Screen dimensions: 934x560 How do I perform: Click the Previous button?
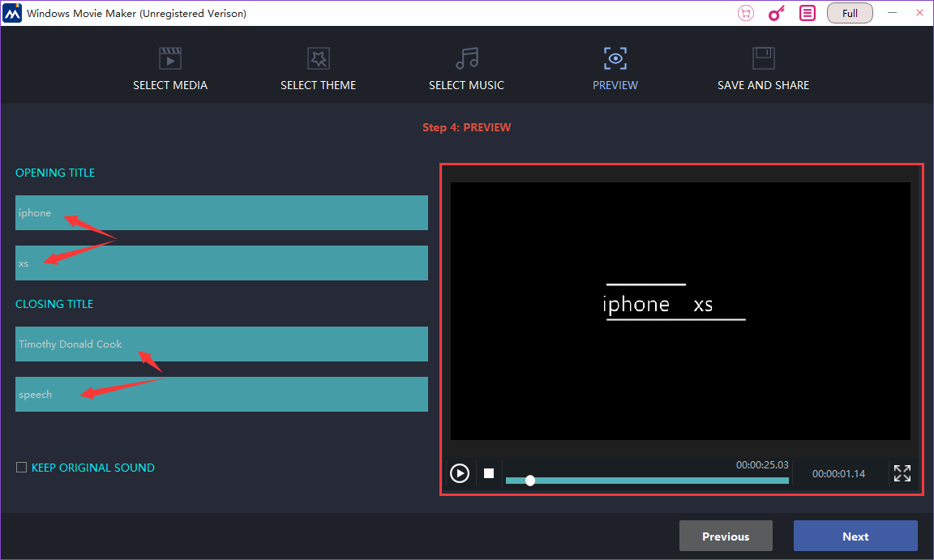[726, 536]
